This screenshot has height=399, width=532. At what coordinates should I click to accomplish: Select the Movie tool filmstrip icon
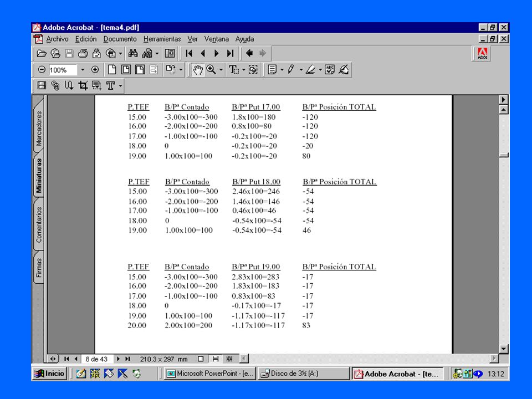[42, 85]
